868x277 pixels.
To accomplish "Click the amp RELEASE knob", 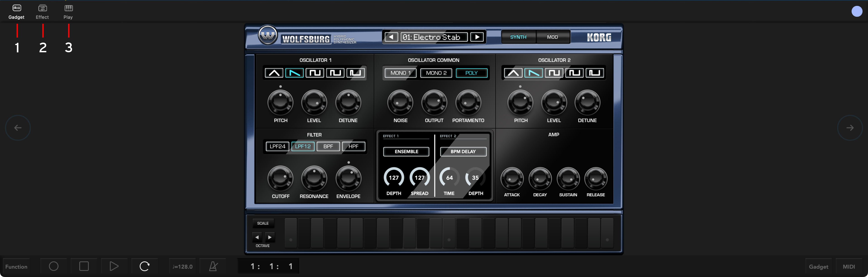I will coord(596,179).
